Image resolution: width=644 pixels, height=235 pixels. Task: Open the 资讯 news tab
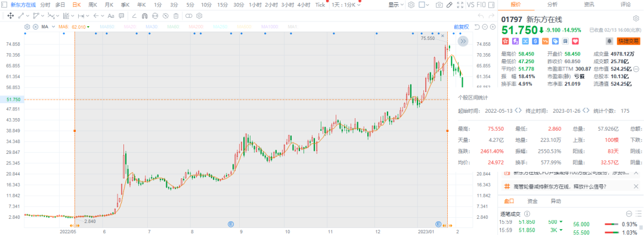pyautogui.click(x=589, y=5)
